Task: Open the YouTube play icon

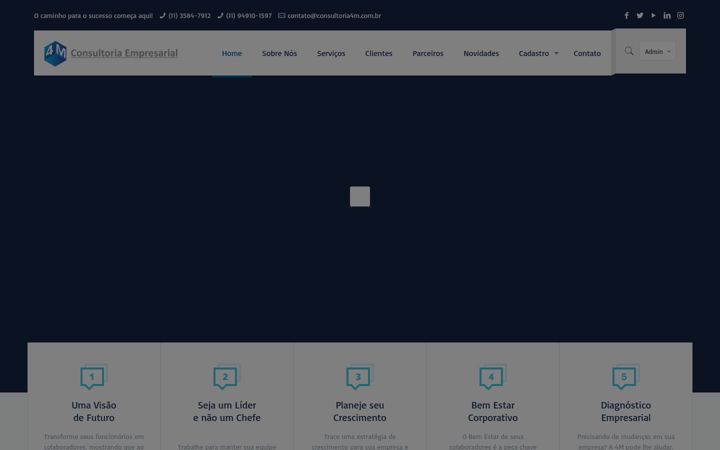Action: tap(653, 16)
